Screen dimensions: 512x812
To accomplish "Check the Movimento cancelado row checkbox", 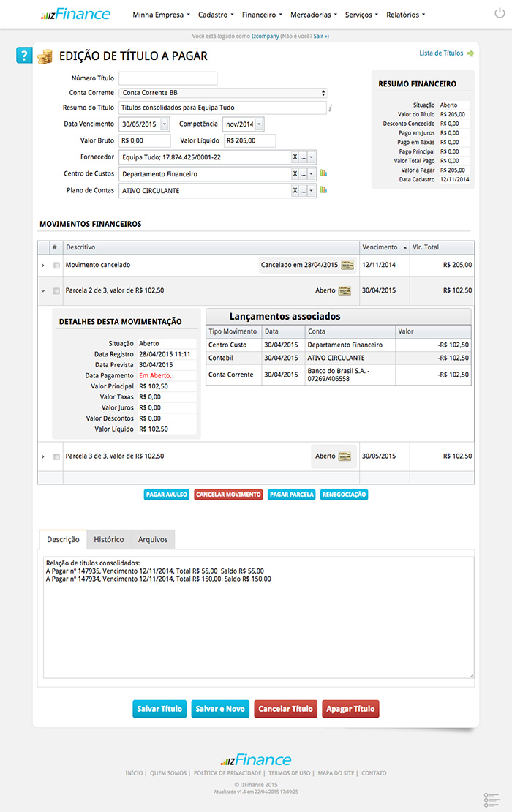I will coord(56,265).
